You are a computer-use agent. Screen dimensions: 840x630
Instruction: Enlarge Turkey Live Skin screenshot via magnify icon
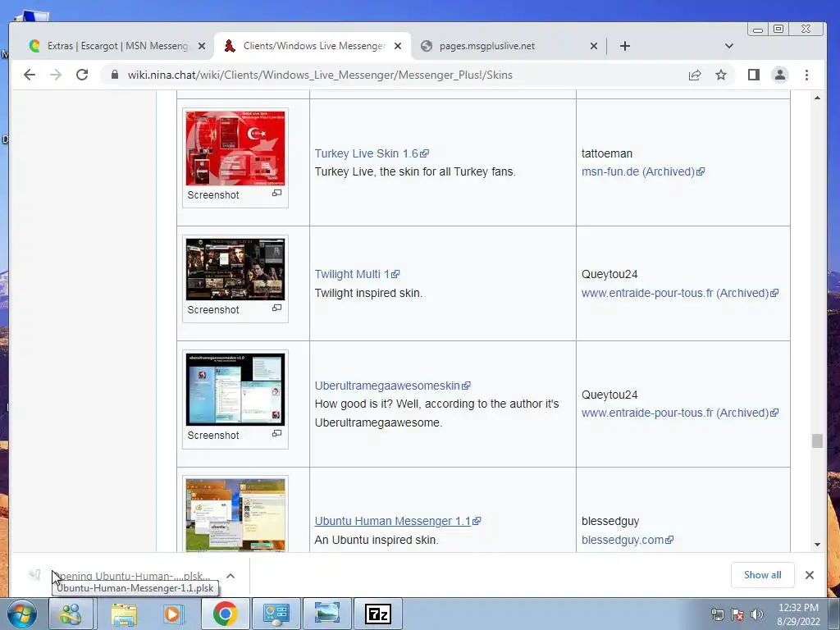276,193
